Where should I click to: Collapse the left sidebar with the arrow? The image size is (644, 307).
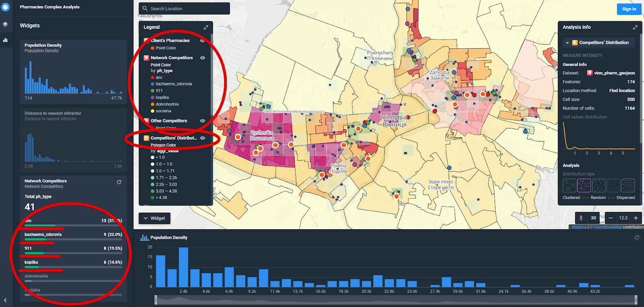[x=5, y=300]
